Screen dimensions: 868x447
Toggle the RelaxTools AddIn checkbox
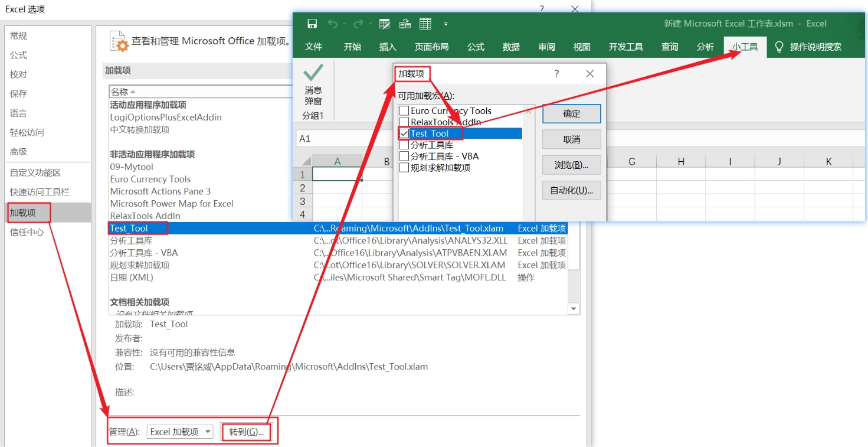(404, 122)
